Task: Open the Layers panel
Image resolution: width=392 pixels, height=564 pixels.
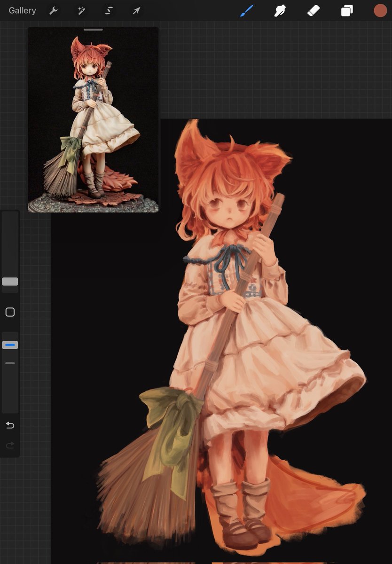Action: (x=347, y=10)
